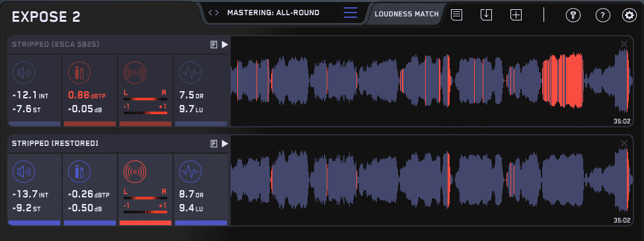Remove the STRIPPED (ESCA 5825) track with X
The image size is (644, 241).
click(x=624, y=44)
